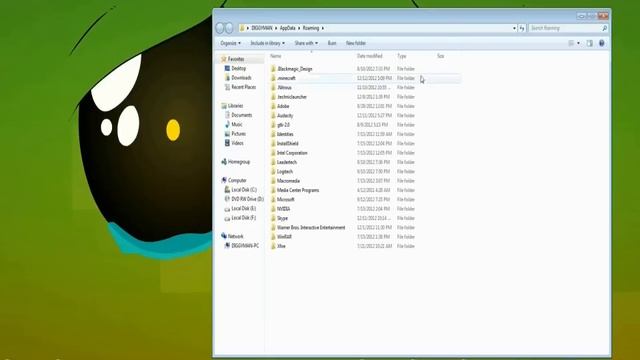Click the Local Disk (F:) drive icon
The height and width of the screenshot is (360, 640).
coord(227,218)
